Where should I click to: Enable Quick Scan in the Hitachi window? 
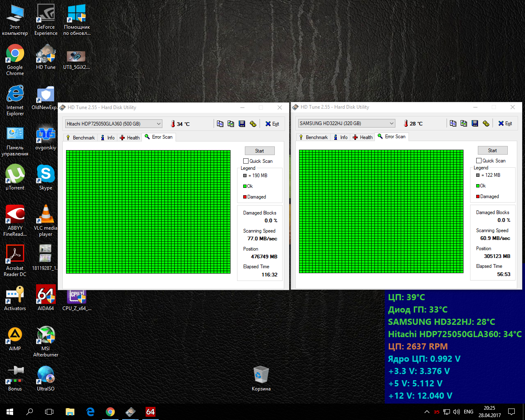[x=246, y=161]
